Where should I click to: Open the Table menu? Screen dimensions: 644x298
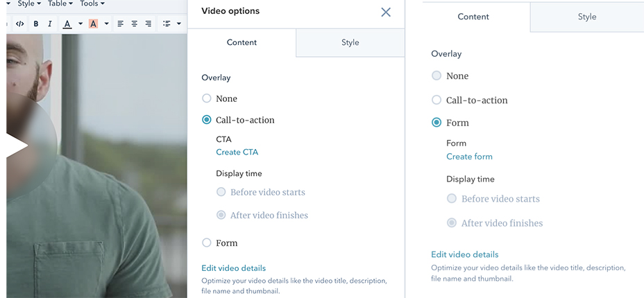click(60, 3)
